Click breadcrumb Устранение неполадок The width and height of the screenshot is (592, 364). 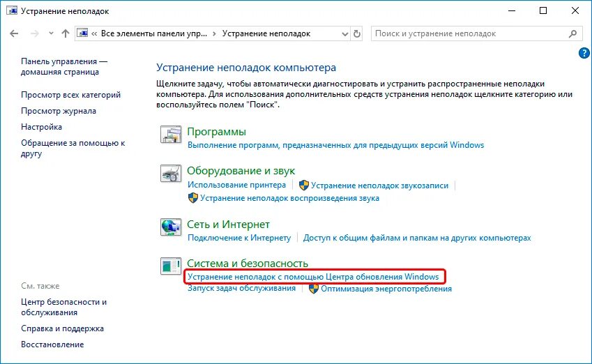tap(266, 33)
